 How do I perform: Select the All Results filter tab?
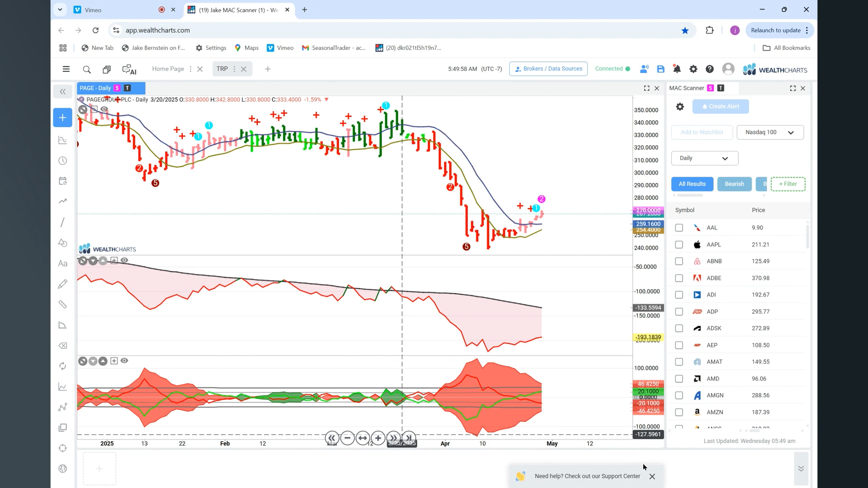(x=692, y=184)
